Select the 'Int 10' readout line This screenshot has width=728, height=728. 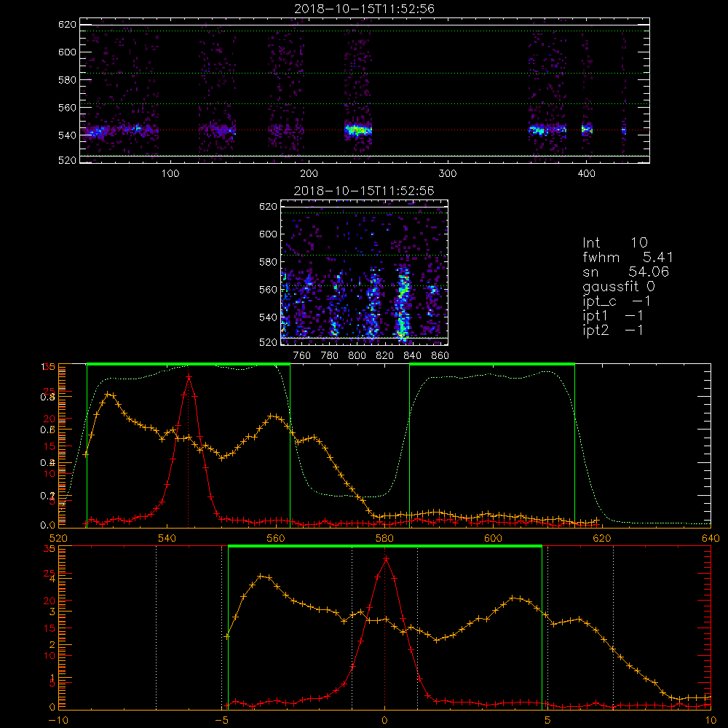pos(615,243)
